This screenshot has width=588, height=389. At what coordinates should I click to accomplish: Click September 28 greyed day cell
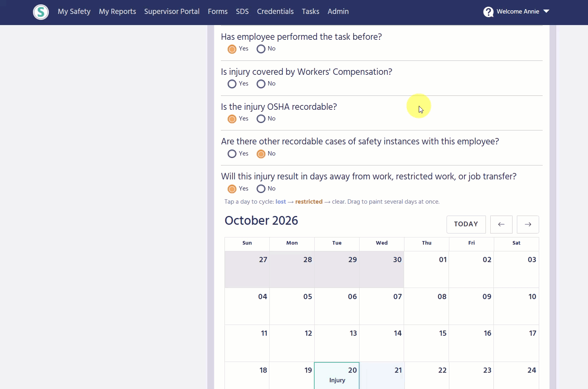pos(292,269)
